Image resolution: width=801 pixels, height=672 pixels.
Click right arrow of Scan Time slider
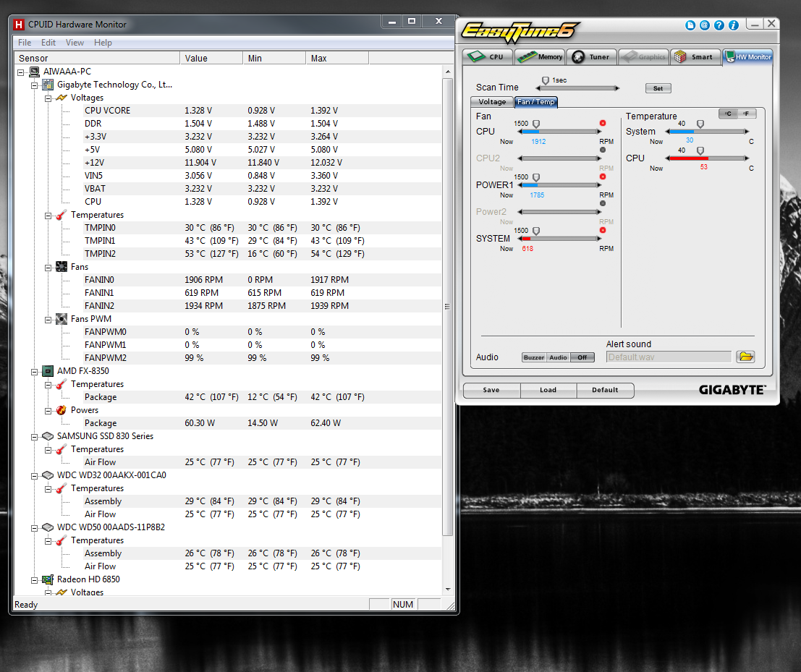point(617,88)
